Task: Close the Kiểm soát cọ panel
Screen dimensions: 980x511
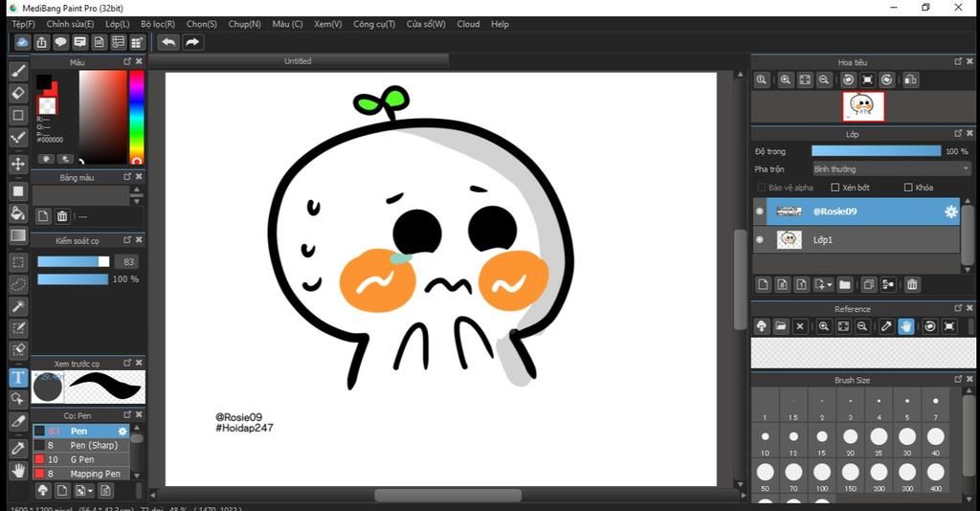Action: click(x=139, y=240)
